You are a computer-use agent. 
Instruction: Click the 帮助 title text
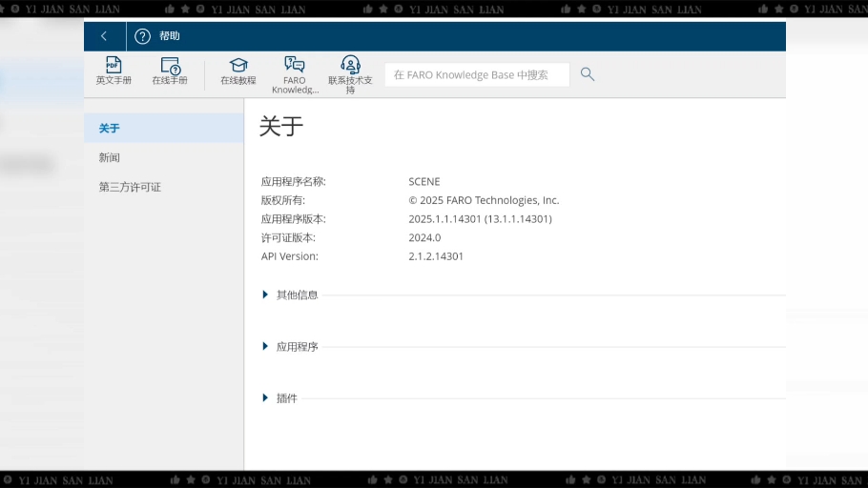click(x=170, y=36)
